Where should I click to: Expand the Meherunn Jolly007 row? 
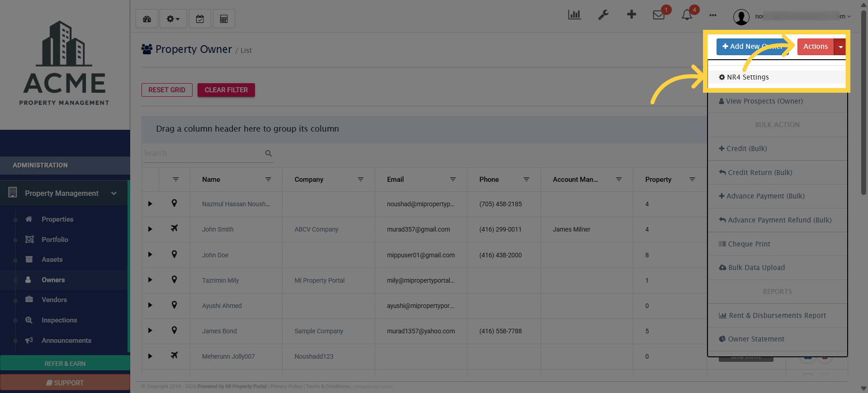[x=150, y=356]
